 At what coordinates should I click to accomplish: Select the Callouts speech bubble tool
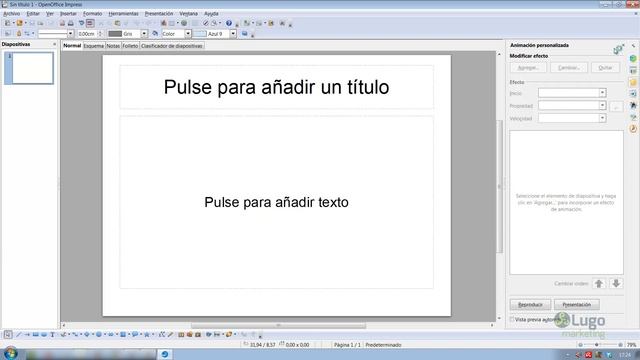click(x=135, y=335)
